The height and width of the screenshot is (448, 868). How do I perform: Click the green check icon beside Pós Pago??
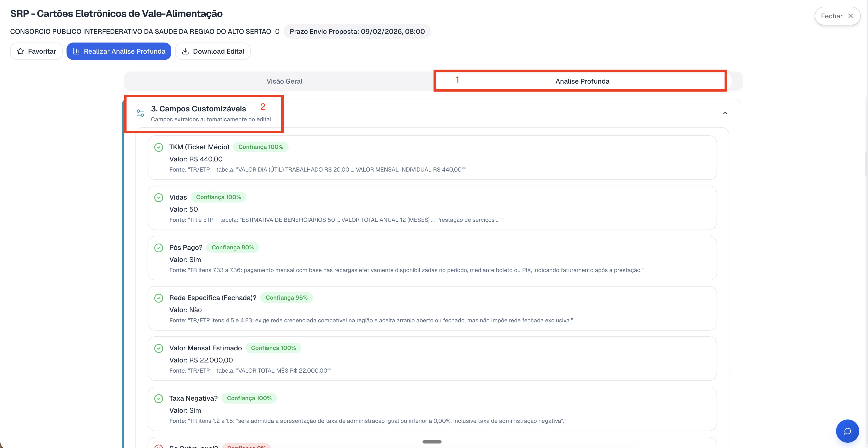(159, 248)
